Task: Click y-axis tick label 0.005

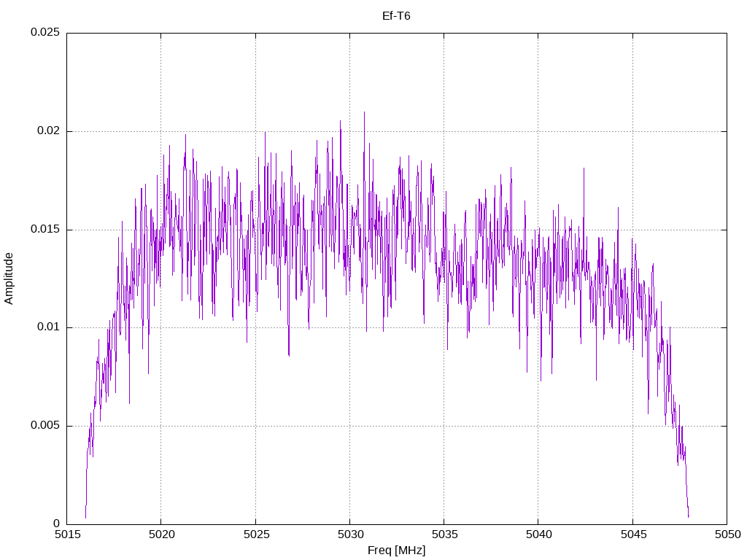Action: tap(45, 425)
